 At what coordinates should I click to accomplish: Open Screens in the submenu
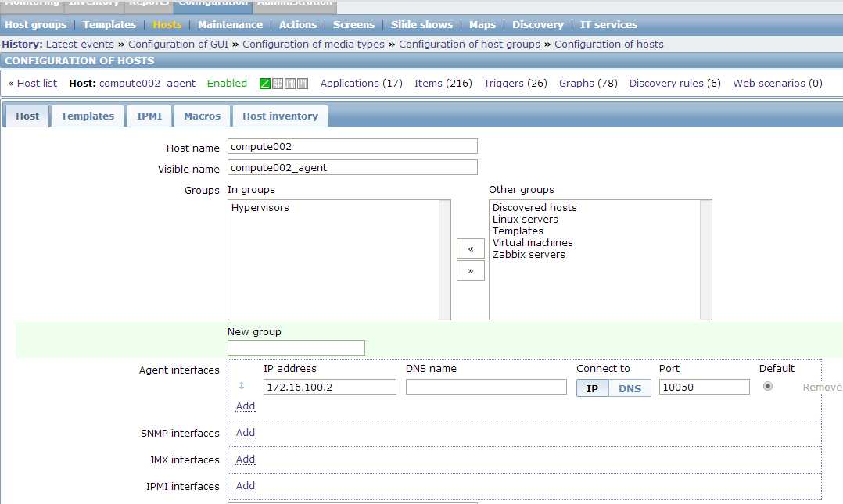pos(353,25)
